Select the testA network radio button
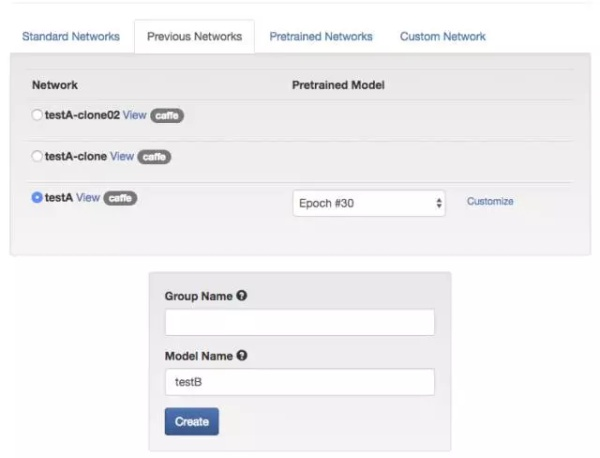Image resolution: width=600 pixels, height=458 pixels. (37, 198)
